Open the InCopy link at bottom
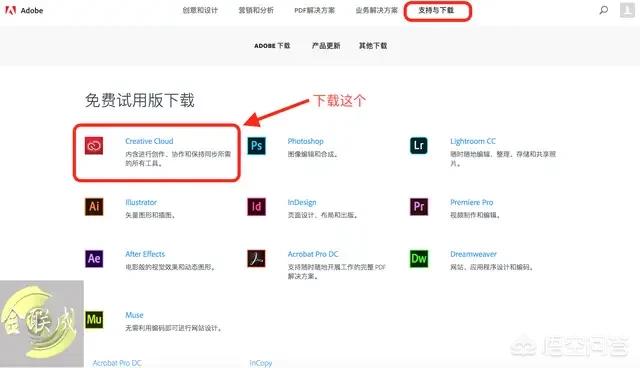This screenshot has height=368, width=640. (260, 363)
